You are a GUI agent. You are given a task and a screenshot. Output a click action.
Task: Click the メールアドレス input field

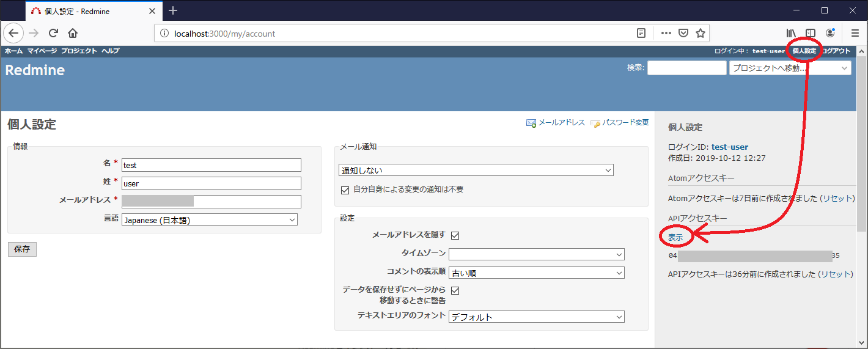point(211,202)
